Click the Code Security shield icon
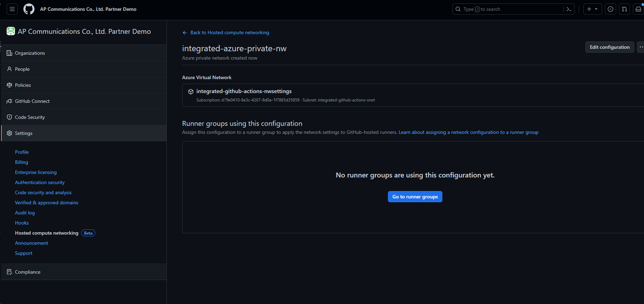Screen dimensions: 644x304 pos(9,117)
